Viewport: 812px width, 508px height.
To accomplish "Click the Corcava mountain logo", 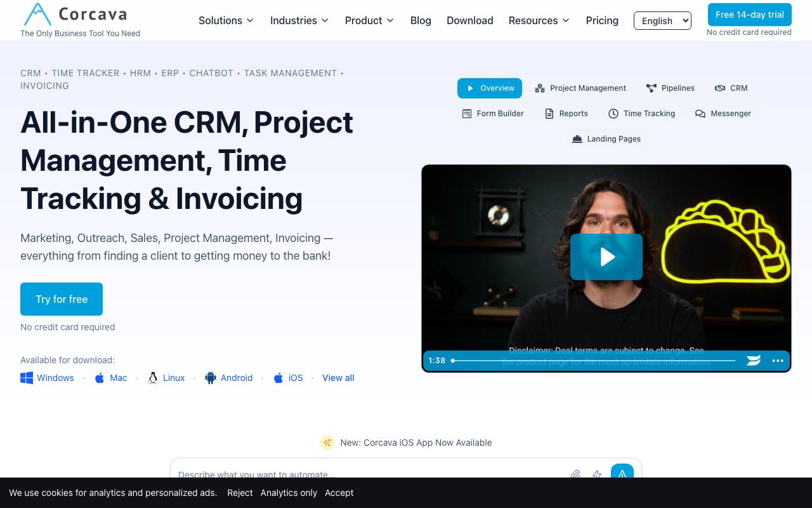I will [37, 14].
